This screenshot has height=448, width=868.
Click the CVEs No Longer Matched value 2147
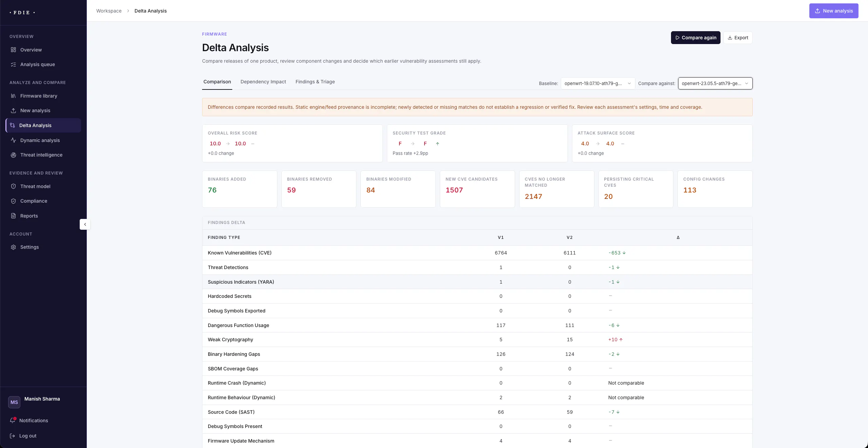point(533,197)
